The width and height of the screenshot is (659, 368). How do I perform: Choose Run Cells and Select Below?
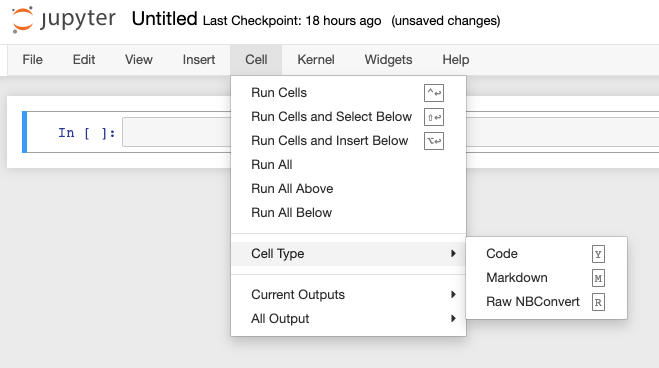pos(348,117)
